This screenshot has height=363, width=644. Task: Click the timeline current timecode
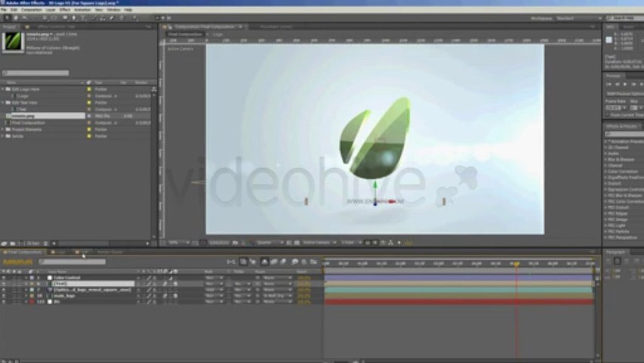18,262
